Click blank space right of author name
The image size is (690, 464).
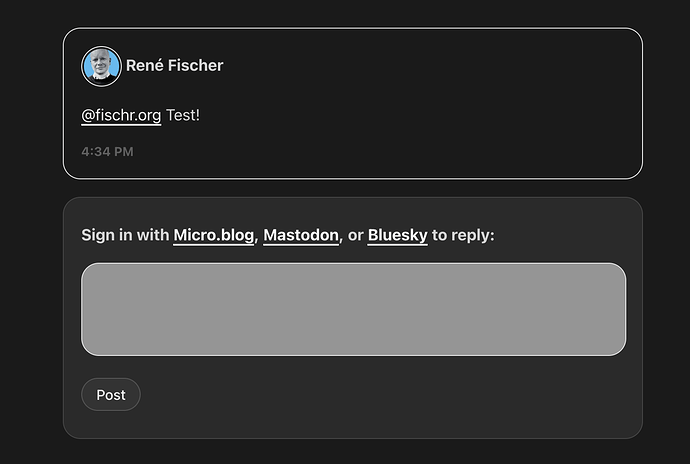pyautogui.click(x=418, y=66)
